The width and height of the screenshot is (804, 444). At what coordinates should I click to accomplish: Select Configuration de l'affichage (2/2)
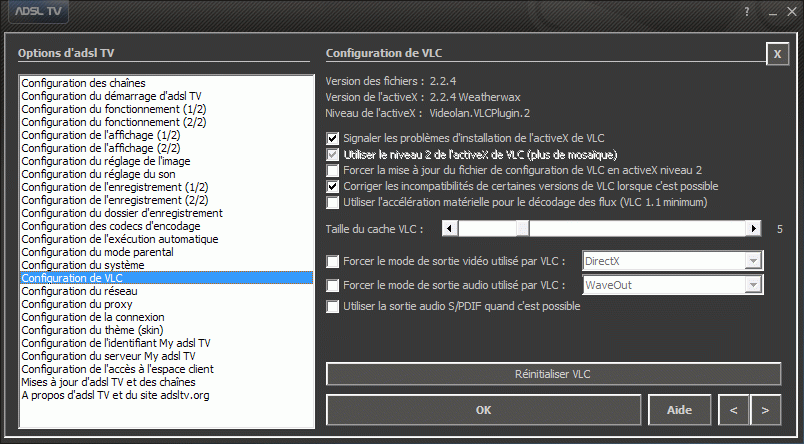coord(166,148)
